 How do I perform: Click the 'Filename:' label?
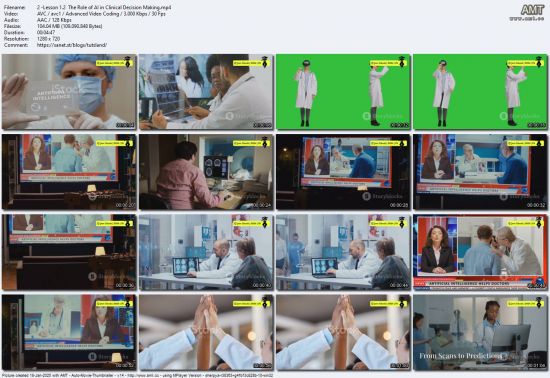15,7
